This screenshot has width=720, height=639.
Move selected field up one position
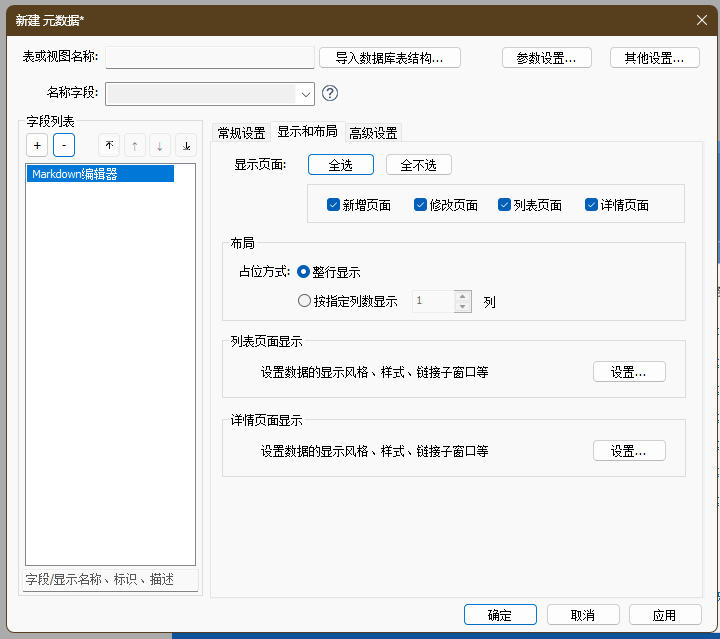(134, 145)
